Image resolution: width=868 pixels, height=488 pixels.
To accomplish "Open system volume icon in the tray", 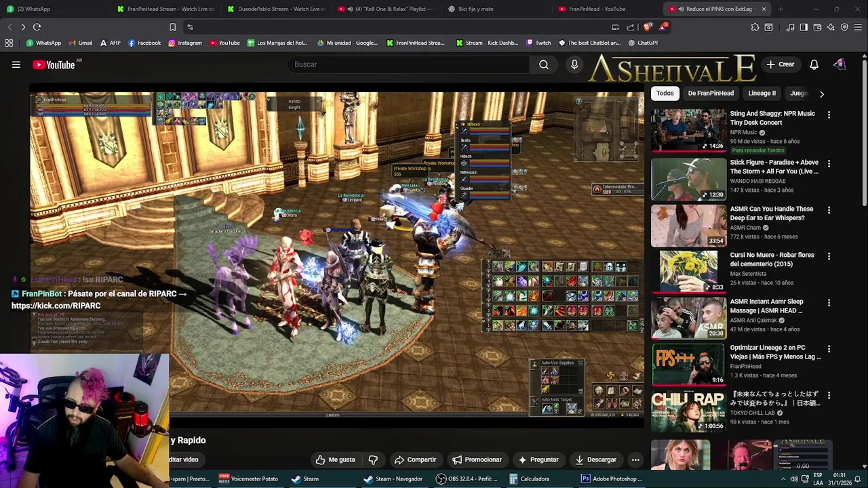I will coord(793,479).
